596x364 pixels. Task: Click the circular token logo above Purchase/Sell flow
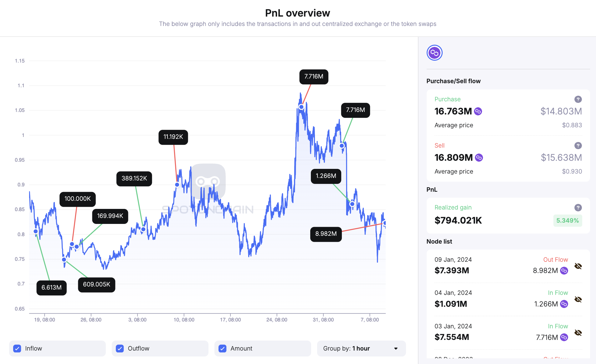(434, 53)
